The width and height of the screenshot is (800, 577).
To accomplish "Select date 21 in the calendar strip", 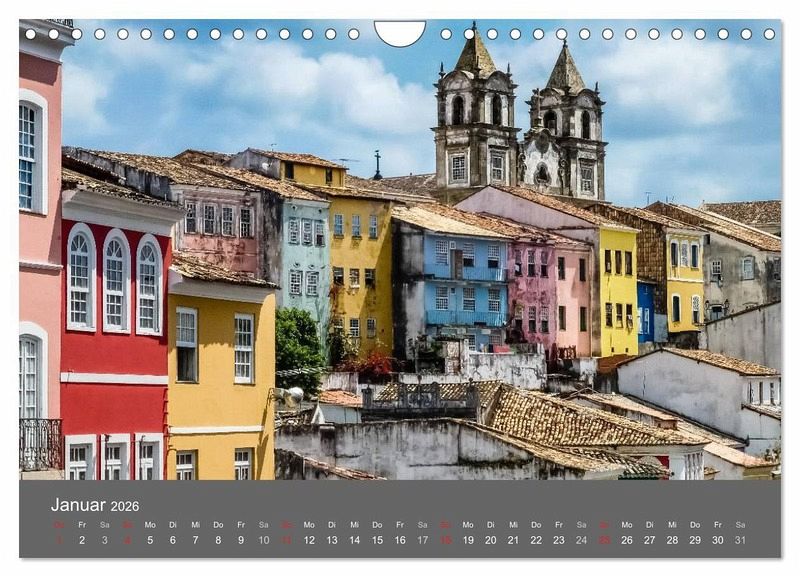I will 514,540.
